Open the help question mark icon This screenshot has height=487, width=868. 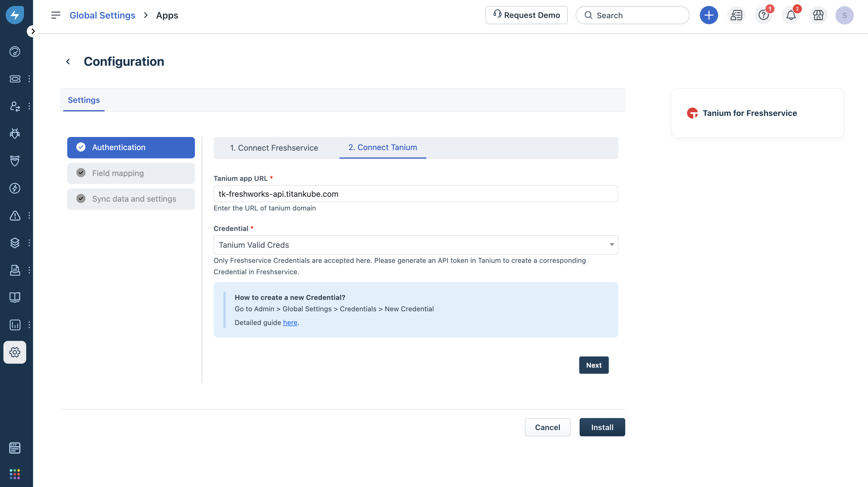(x=763, y=15)
